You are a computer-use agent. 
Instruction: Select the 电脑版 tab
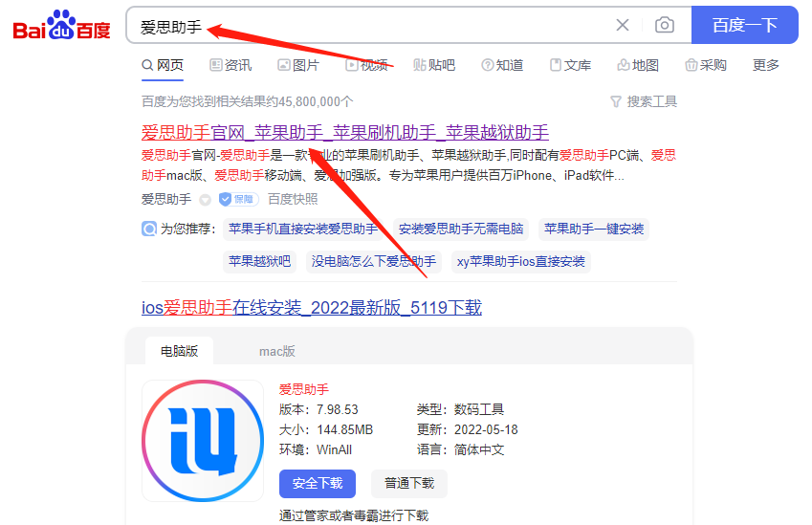(179, 351)
